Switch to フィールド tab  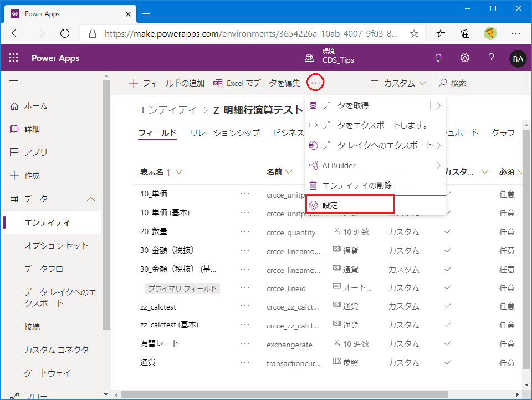(x=157, y=133)
